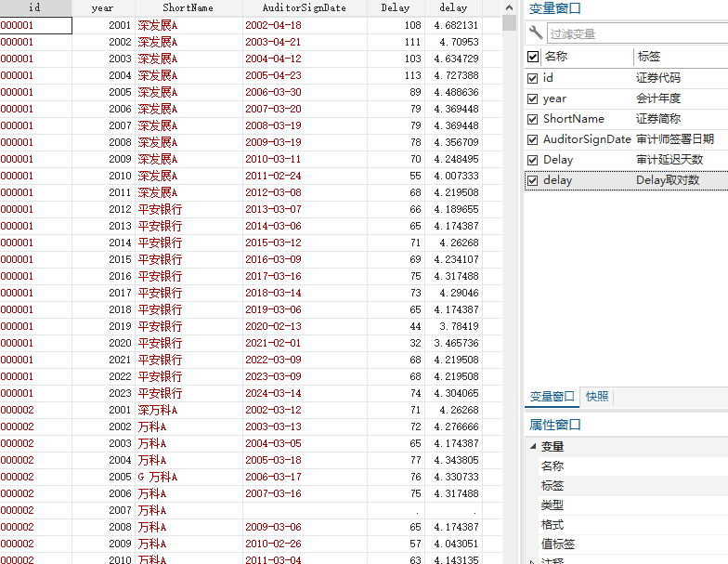Click the delay value 4.682131
728x564 pixels.
[x=453, y=26]
